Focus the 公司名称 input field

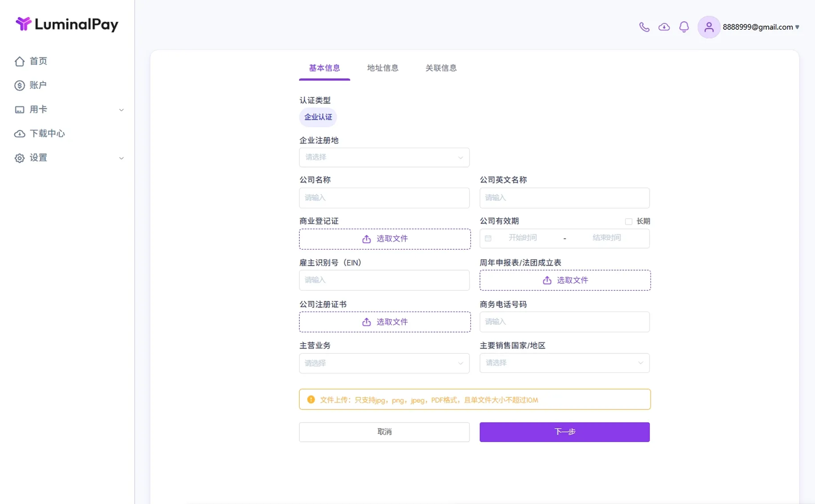pos(384,198)
